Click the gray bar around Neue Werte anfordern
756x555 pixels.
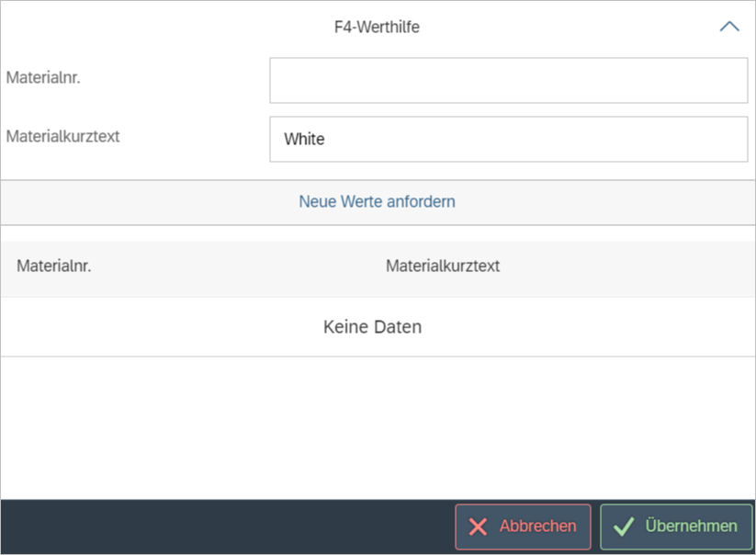coord(138,202)
